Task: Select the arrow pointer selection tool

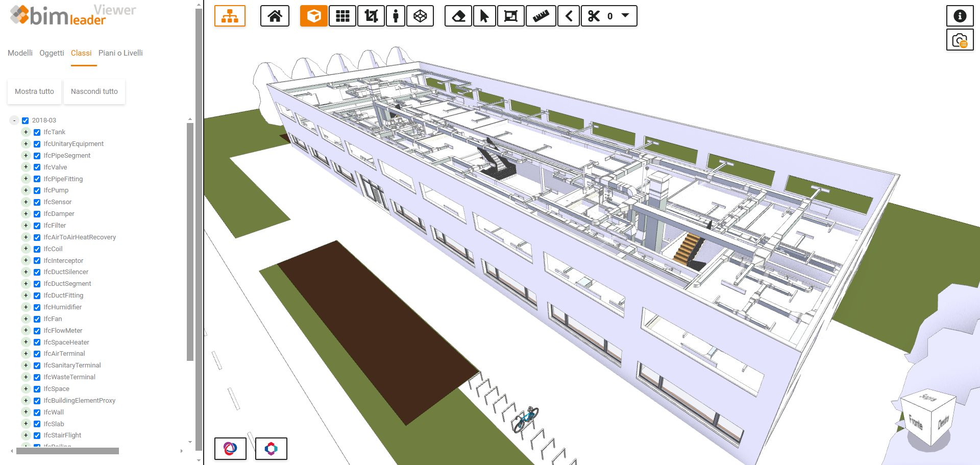Action: [x=484, y=16]
